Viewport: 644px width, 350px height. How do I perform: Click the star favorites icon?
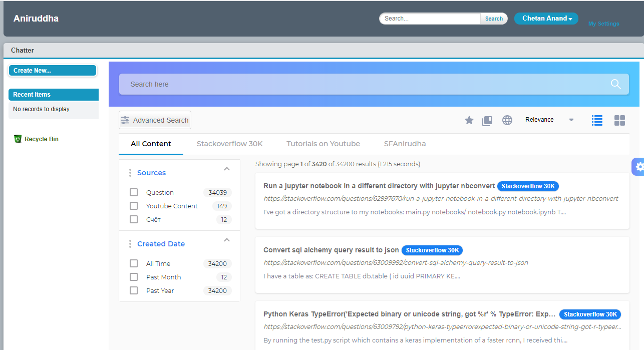[x=469, y=120]
